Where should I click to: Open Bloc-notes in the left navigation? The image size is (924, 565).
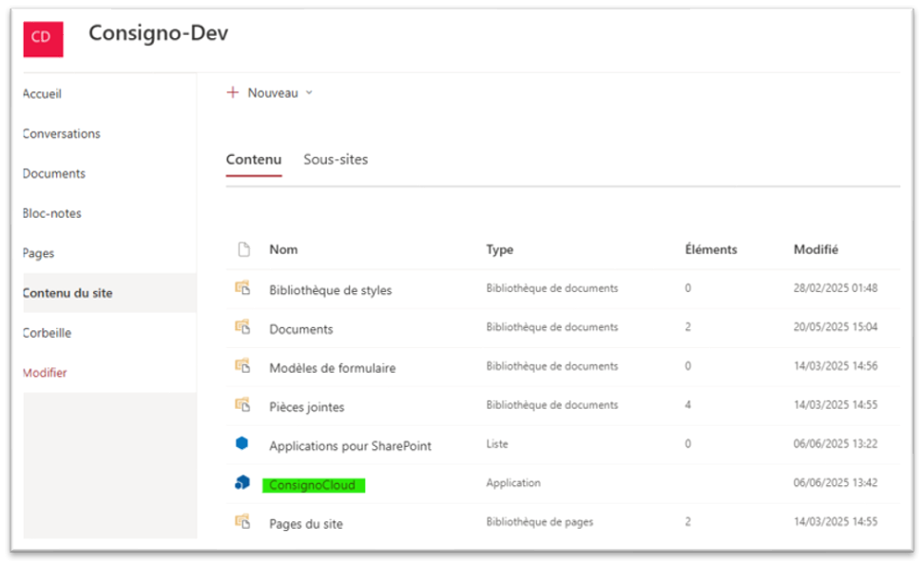point(52,213)
